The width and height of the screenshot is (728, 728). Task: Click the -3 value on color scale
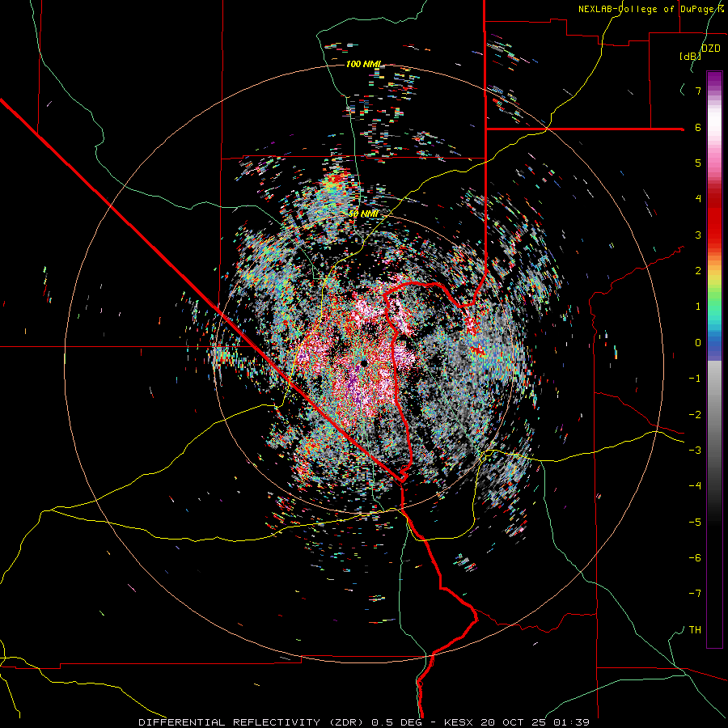coord(695,451)
